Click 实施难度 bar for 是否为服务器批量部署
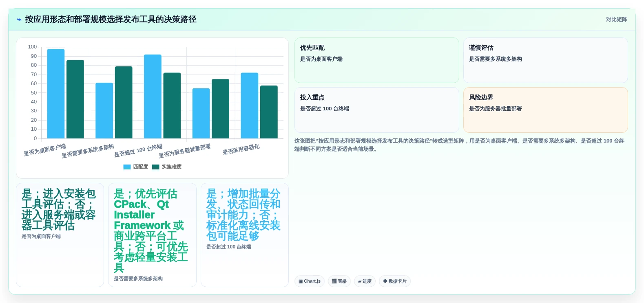 (x=220, y=109)
